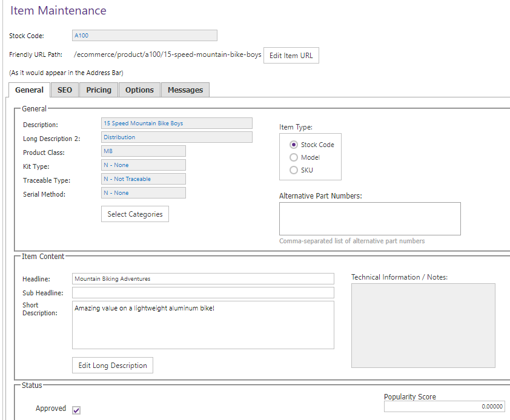The width and height of the screenshot is (510, 420).
Task: Open the Pricing tab
Action: pos(99,90)
